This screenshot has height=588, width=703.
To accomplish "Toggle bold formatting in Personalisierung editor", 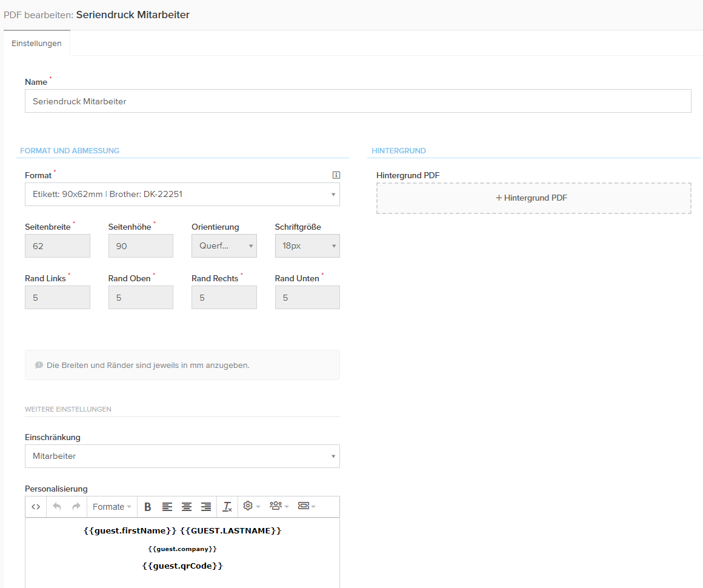I will tap(148, 507).
